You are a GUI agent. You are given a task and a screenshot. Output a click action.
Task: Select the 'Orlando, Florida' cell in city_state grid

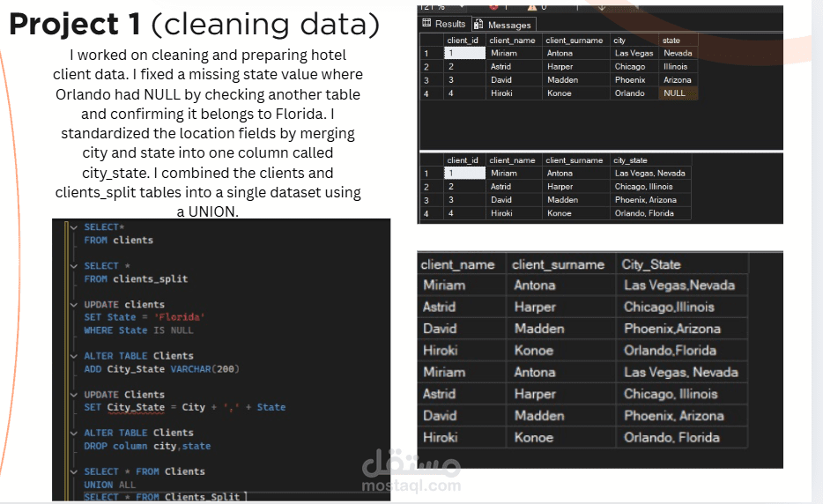click(x=650, y=213)
